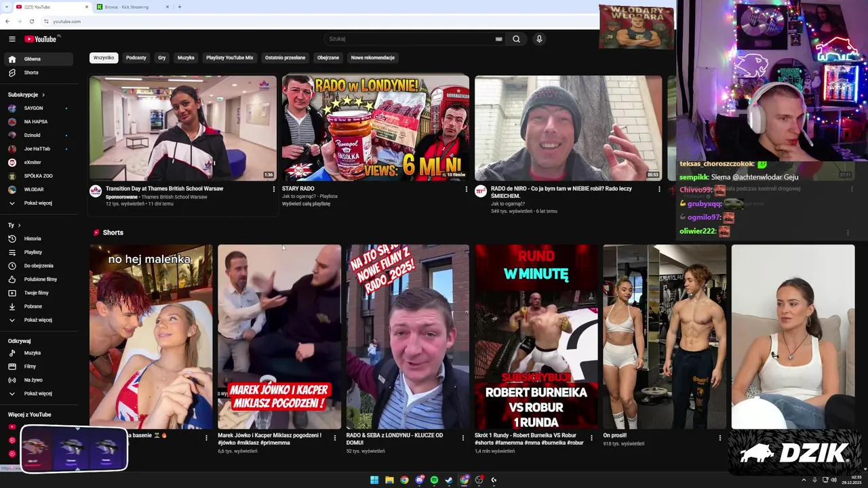Open options for Marek Jówko short
Image resolution: width=868 pixels, height=488 pixels.
334,438
